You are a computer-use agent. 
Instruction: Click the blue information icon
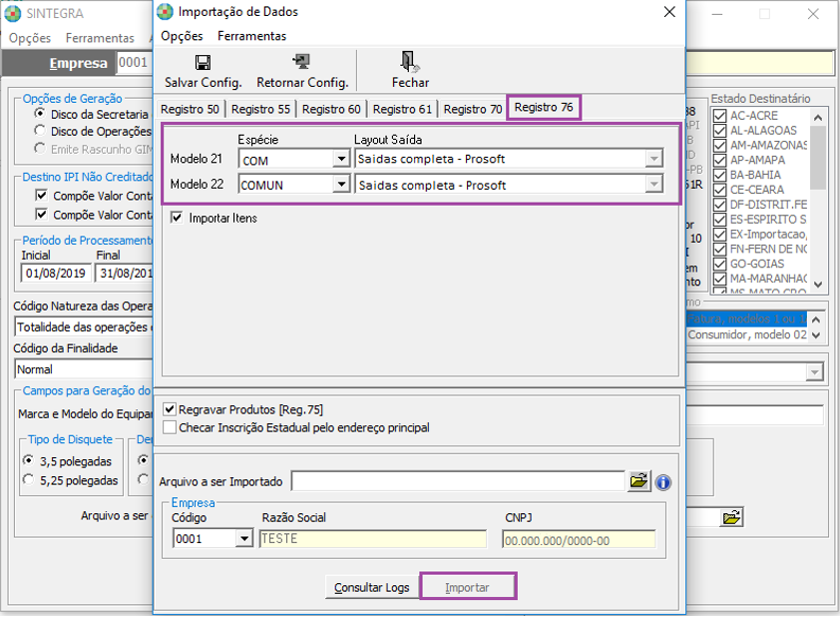coord(662,482)
